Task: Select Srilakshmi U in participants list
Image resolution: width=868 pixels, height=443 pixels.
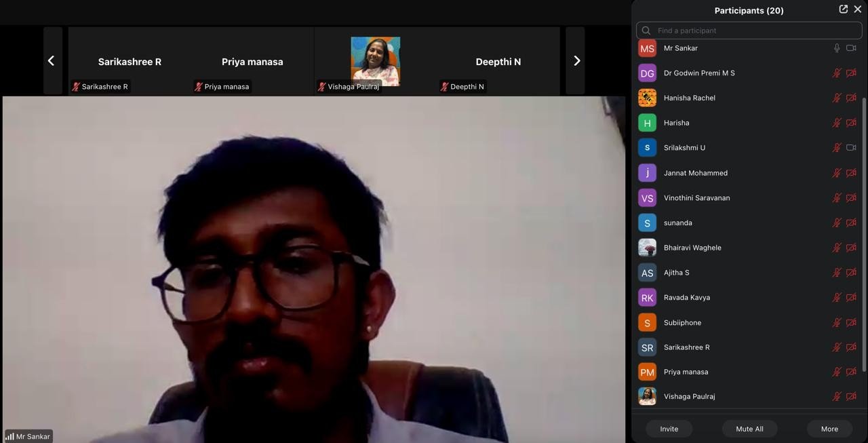Action: (749, 148)
